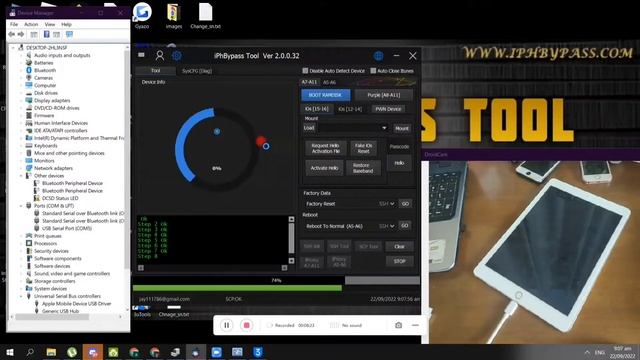Open Help menu in Device Manager
Viewport: 640px width, 360px height.
pos(67,24)
